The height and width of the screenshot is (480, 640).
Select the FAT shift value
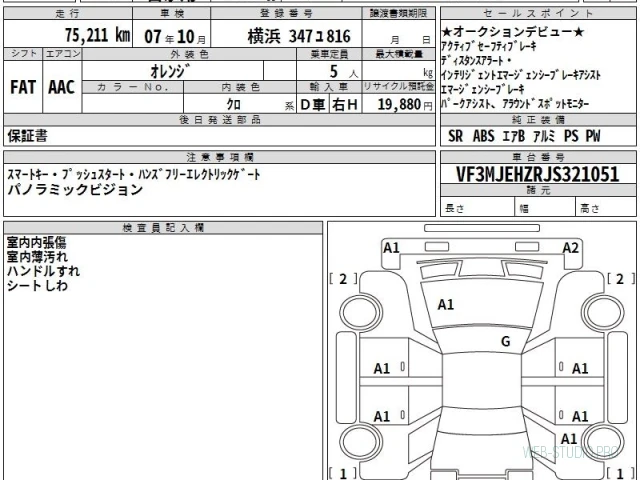click(x=23, y=87)
